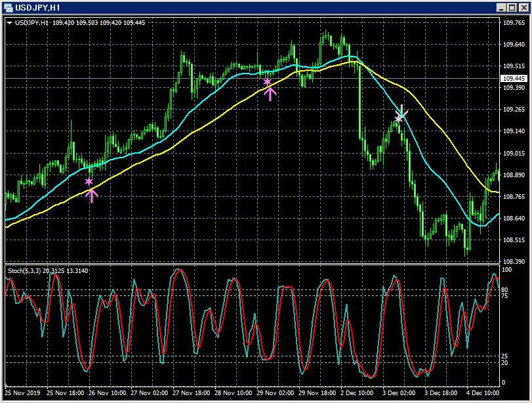Click the 26 Nov 10:00 time label
This screenshot has height=403, width=532.
tap(107, 392)
